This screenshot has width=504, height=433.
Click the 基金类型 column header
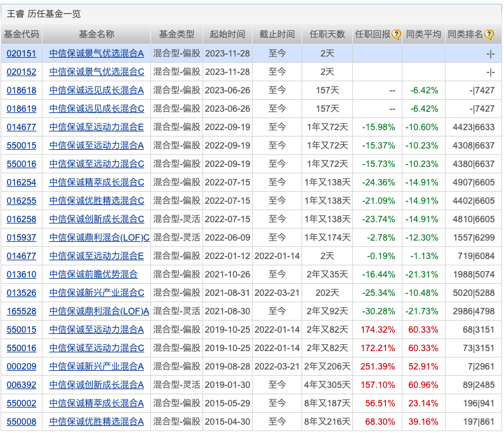[176, 35]
